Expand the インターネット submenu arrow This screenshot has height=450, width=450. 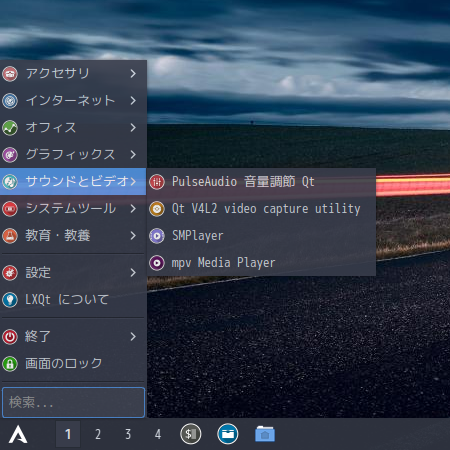pos(133,100)
